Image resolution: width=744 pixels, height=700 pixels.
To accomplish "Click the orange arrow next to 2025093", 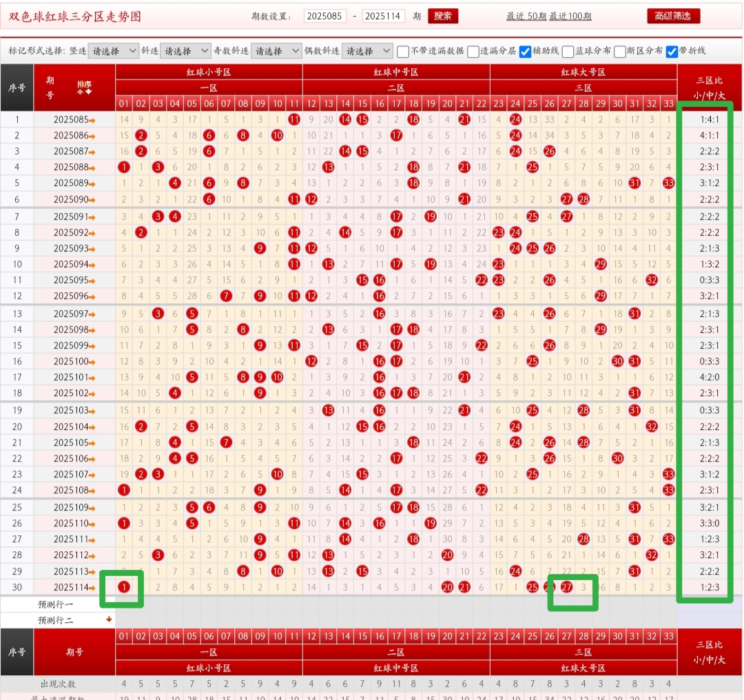I will coord(92,249).
